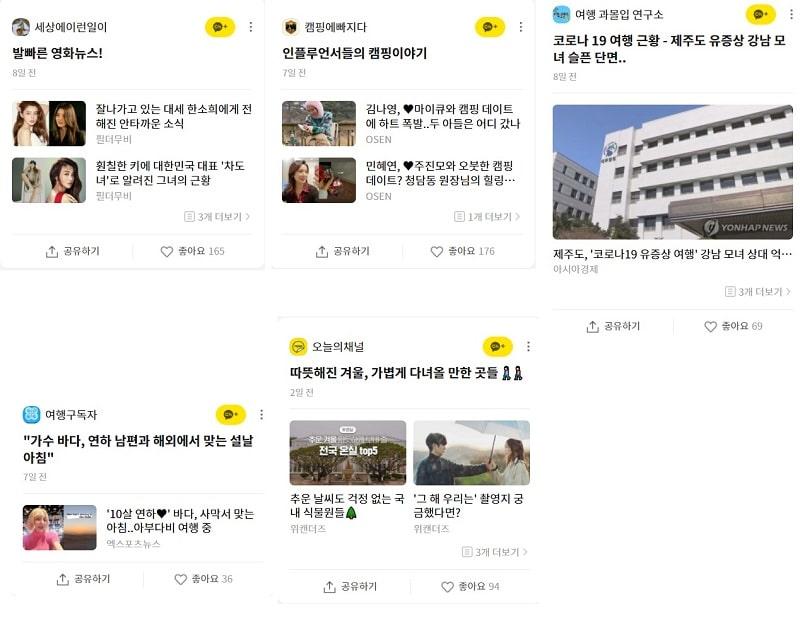The width and height of the screenshot is (800, 619).
Task: Add 오늘의채널 channel with yellow icon
Action: coord(497,346)
